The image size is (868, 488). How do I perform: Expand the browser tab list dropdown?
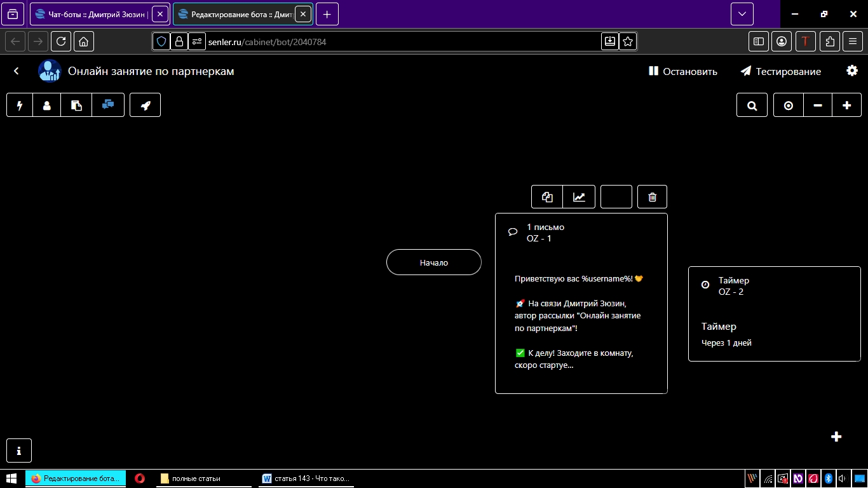(x=742, y=14)
